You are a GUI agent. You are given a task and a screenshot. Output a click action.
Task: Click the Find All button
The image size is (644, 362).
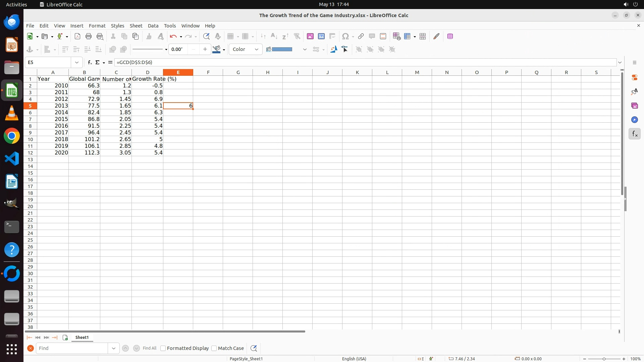149,348
